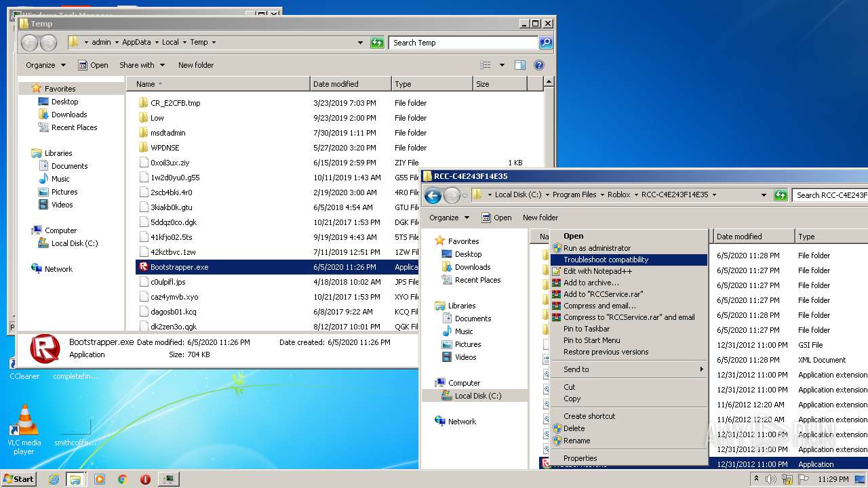This screenshot has height=488, width=868.
Task: Select msdtadmin folder in Temp list
Action: tap(167, 133)
